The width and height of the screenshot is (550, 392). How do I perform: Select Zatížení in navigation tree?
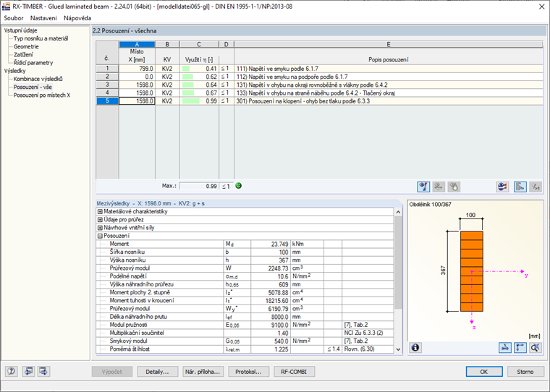click(23, 55)
